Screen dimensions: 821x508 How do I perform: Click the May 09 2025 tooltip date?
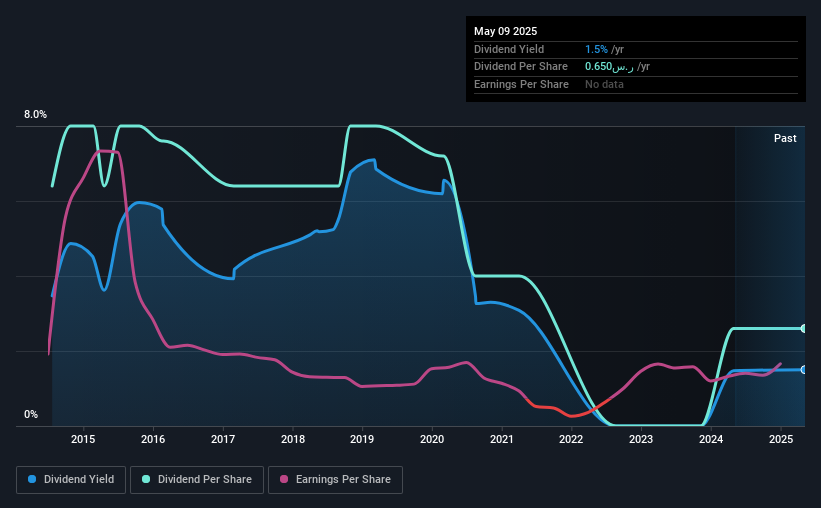tap(505, 31)
